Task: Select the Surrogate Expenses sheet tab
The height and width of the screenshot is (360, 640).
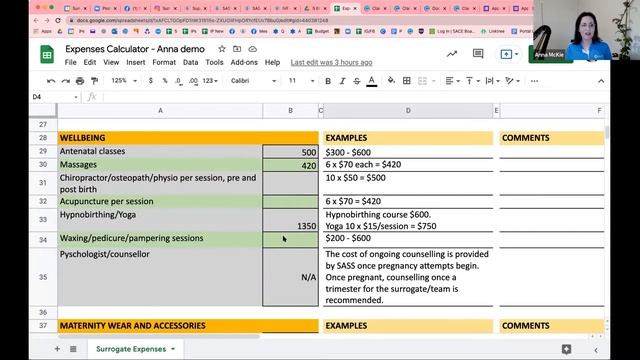Action: (131, 349)
